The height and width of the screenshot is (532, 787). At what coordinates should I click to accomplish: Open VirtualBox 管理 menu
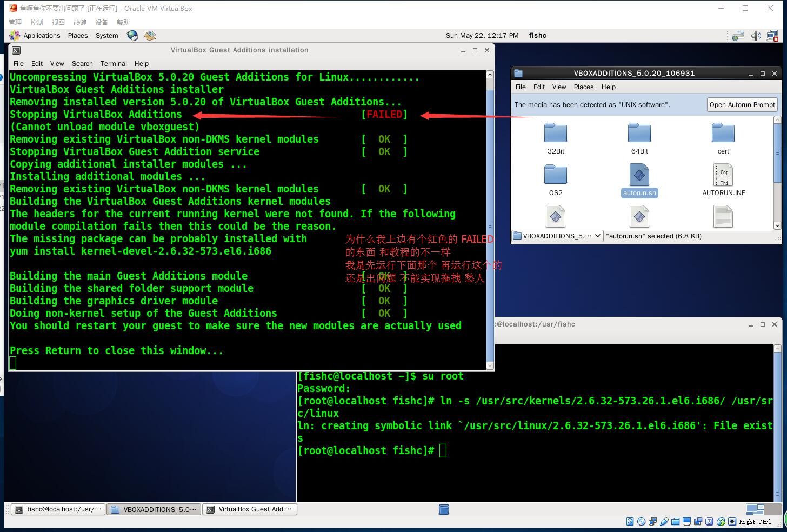click(15, 22)
